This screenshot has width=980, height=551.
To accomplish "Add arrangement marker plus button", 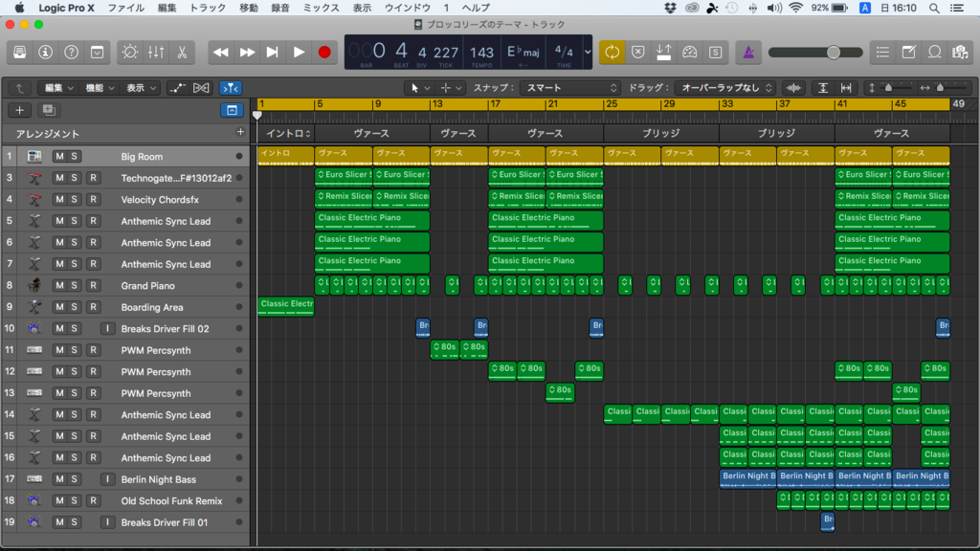I will (240, 132).
